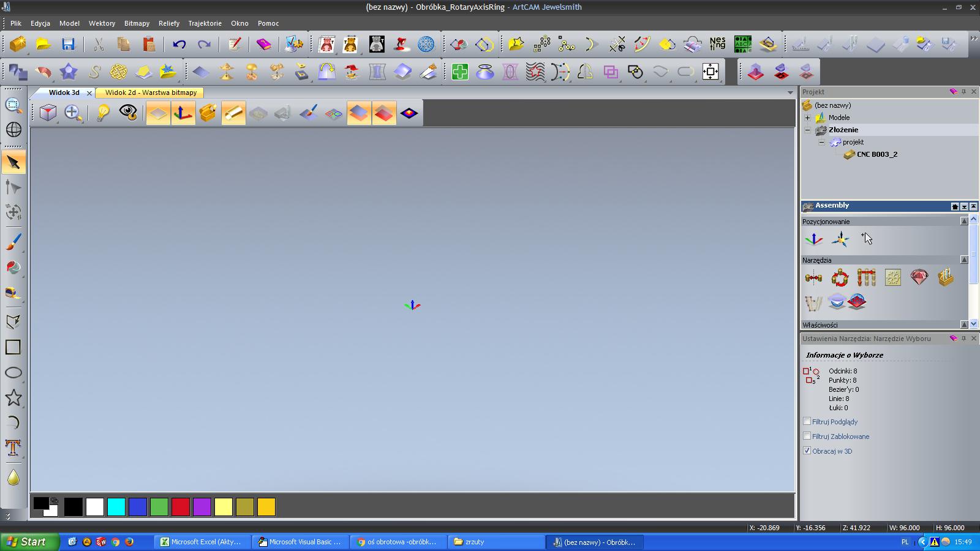Click the red ring rotary tool in Narzędzia
Image resolution: width=980 pixels, height=551 pixels.
click(x=840, y=277)
